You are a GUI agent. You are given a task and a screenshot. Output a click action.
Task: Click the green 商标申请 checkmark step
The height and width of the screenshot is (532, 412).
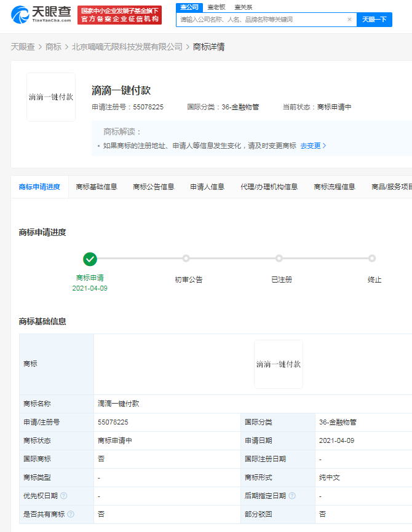(x=90, y=259)
